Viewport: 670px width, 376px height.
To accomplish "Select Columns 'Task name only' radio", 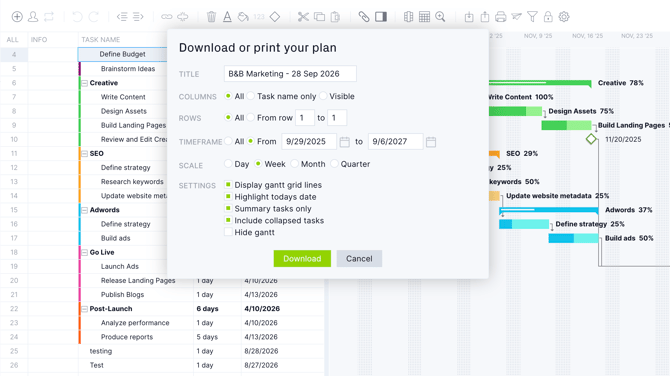I will point(251,96).
